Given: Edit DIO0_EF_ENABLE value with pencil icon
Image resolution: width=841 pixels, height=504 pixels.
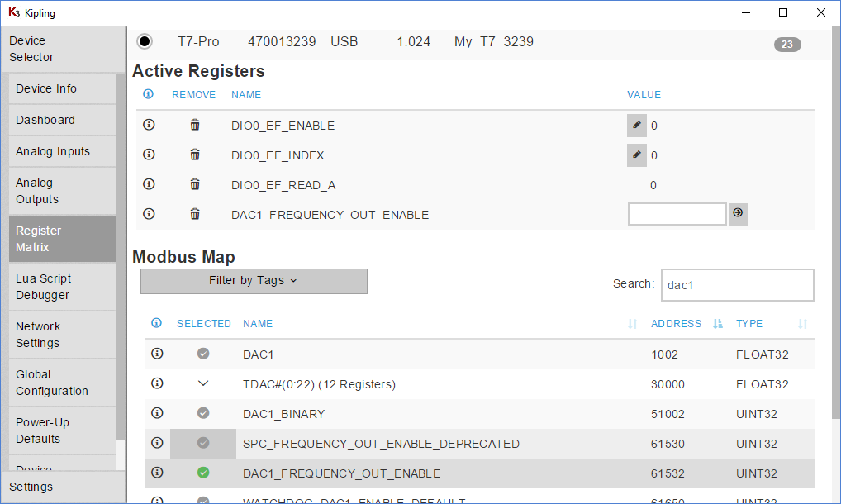Looking at the screenshot, I should pos(636,126).
